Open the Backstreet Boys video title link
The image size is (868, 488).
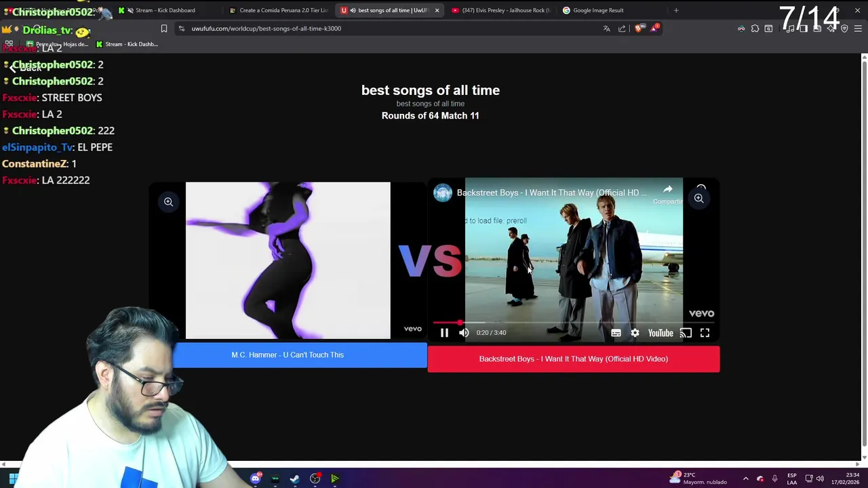point(551,192)
